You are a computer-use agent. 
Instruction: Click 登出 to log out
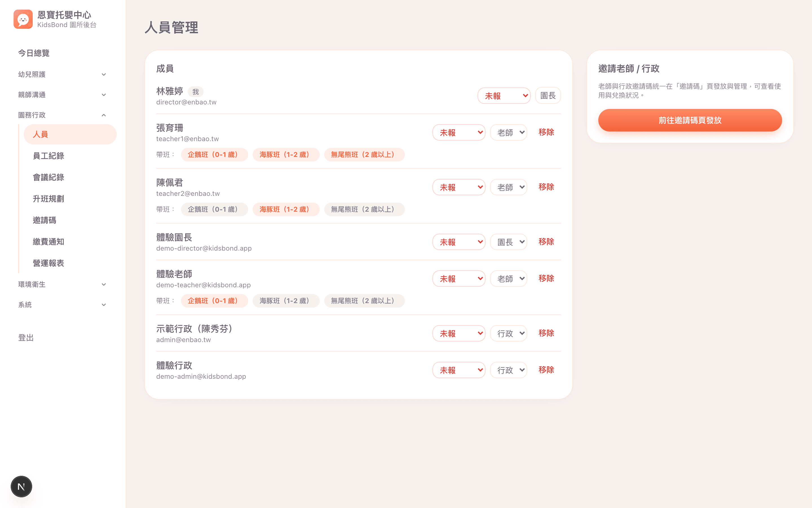coord(26,338)
